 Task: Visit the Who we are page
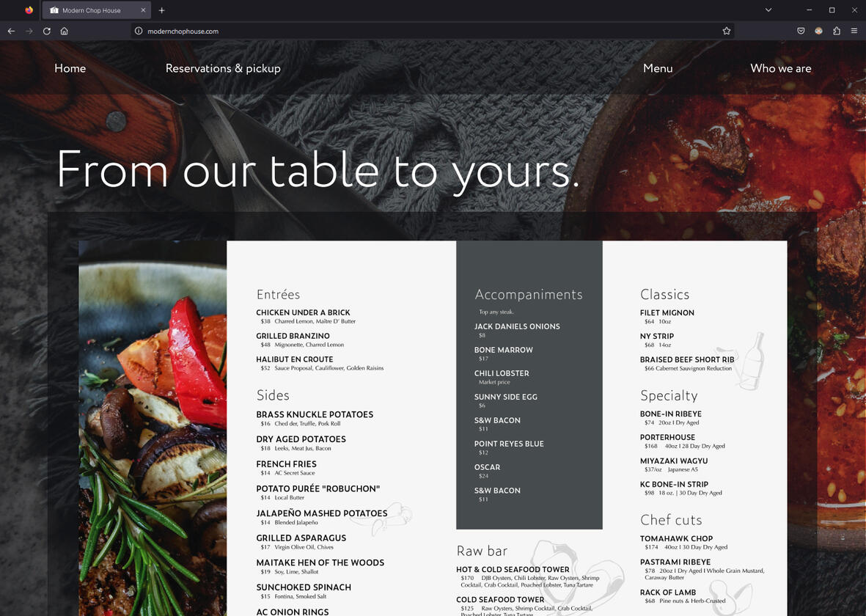780,68
